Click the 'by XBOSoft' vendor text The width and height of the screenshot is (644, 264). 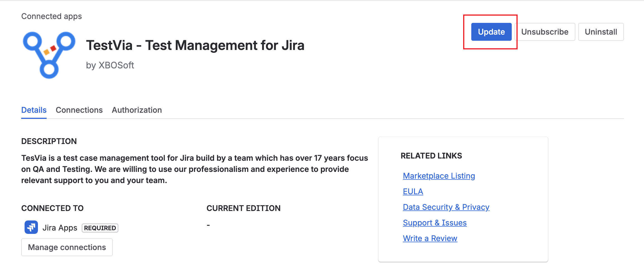point(110,65)
